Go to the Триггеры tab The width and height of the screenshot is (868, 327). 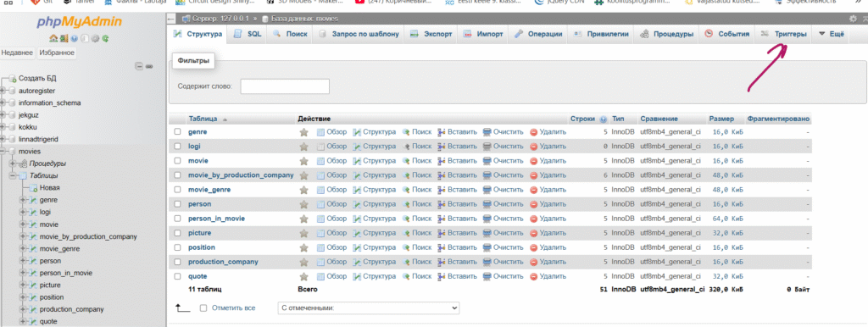pos(783,34)
